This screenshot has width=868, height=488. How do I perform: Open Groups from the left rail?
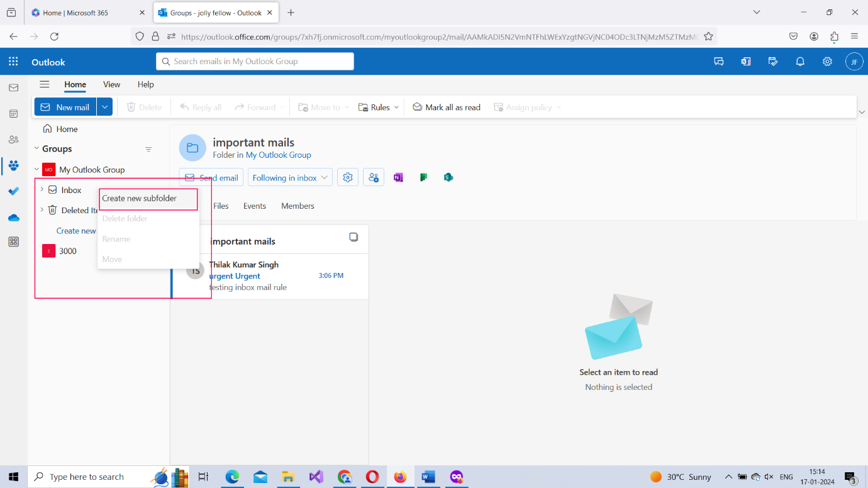[13, 165]
